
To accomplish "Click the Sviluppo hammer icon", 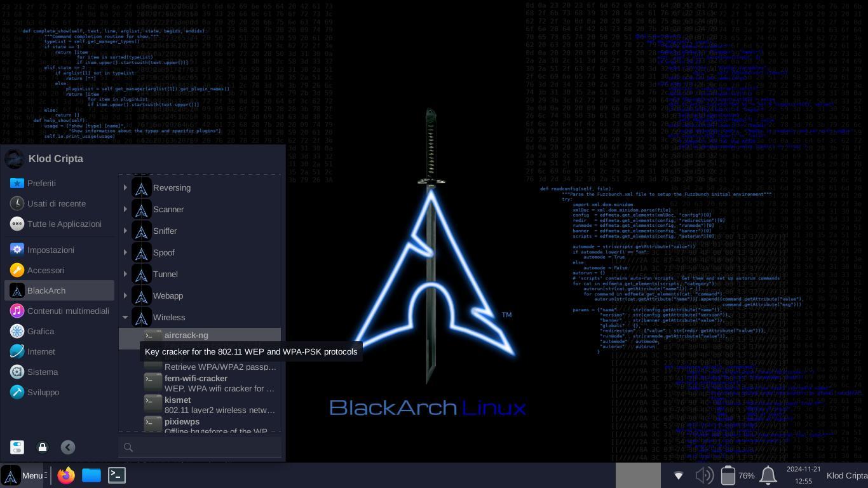I will [17, 392].
